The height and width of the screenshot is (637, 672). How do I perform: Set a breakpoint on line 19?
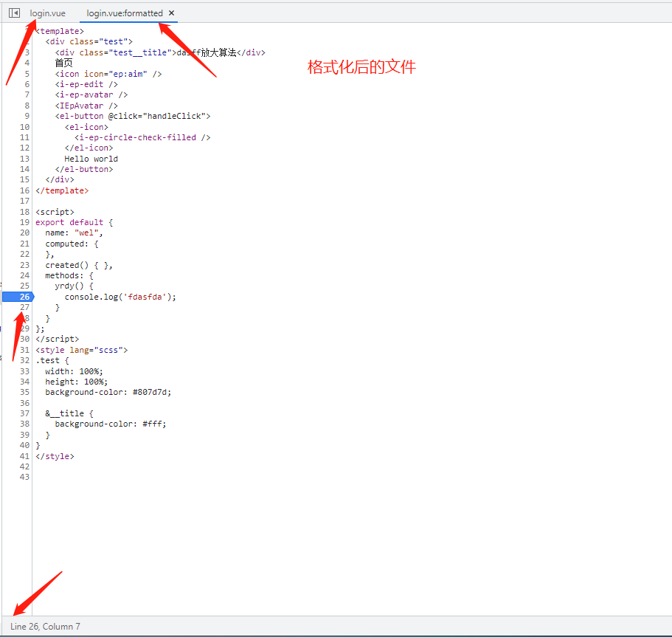click(x=23, y=221)
